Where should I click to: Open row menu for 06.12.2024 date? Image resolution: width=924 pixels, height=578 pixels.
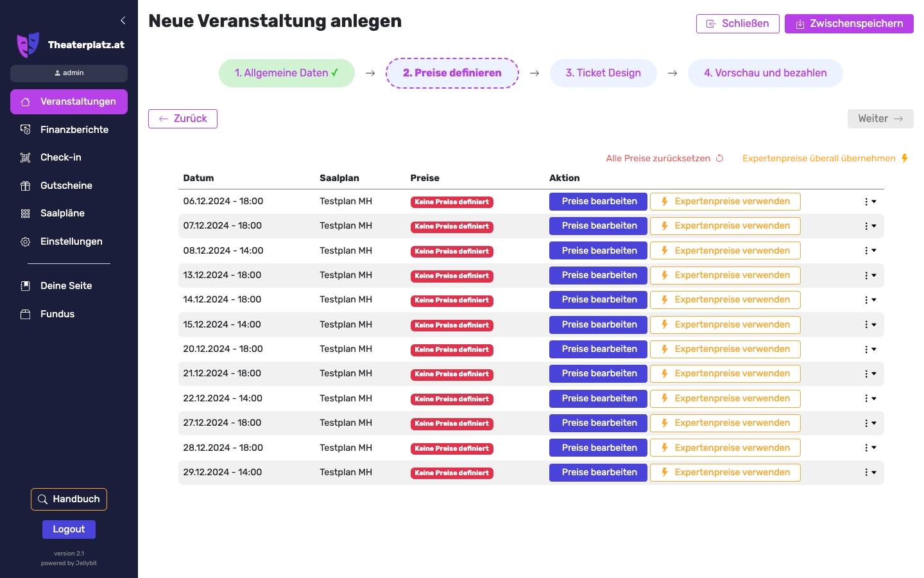[x=869, y=202]
